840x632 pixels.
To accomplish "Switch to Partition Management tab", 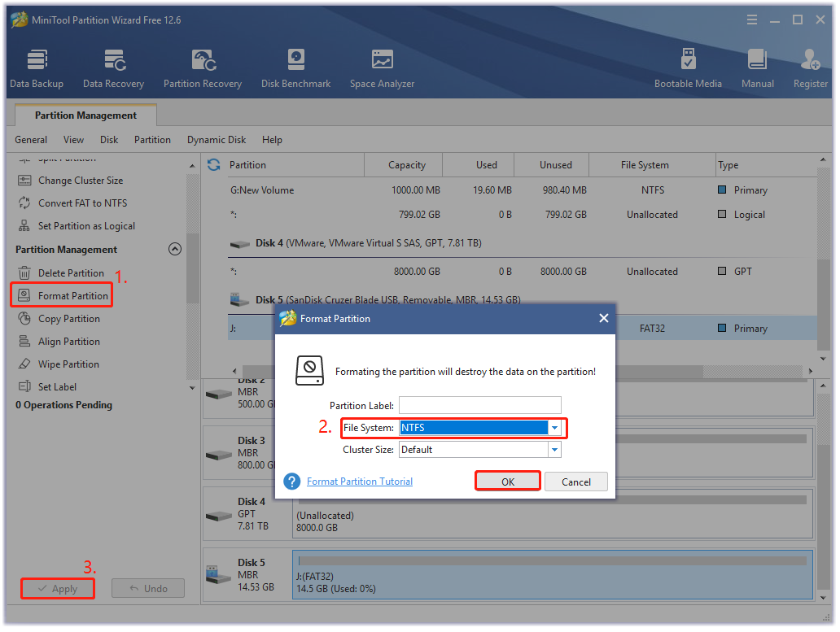I will [x=85, y=115].
